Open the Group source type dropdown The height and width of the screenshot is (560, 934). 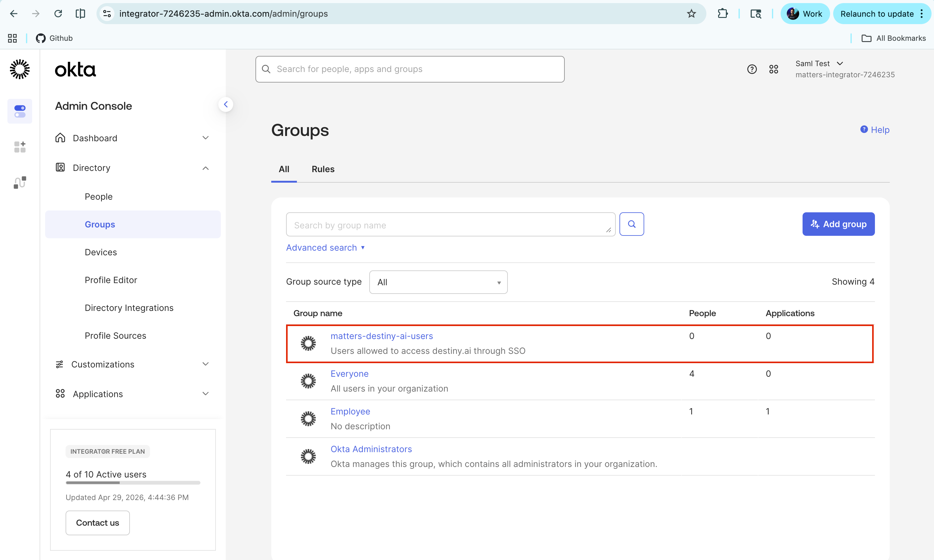click(438, 282)
